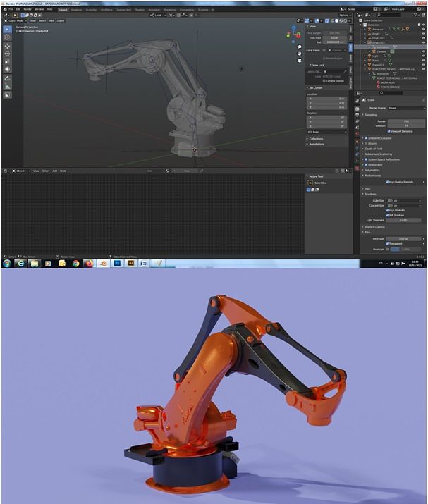This screenshot has width=428, height=504.
Task: Click the Light Threshold value field
Action: 405,220
